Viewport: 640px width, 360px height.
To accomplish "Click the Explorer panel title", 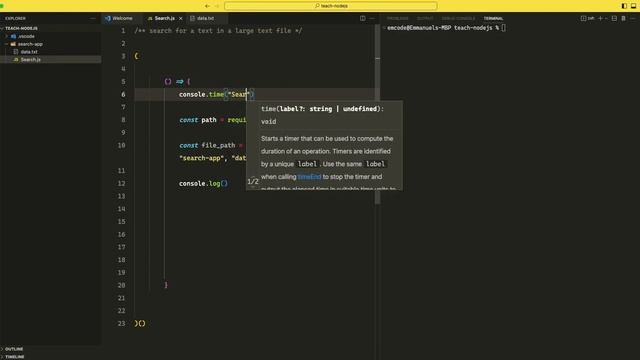I will tap(15, 18).
